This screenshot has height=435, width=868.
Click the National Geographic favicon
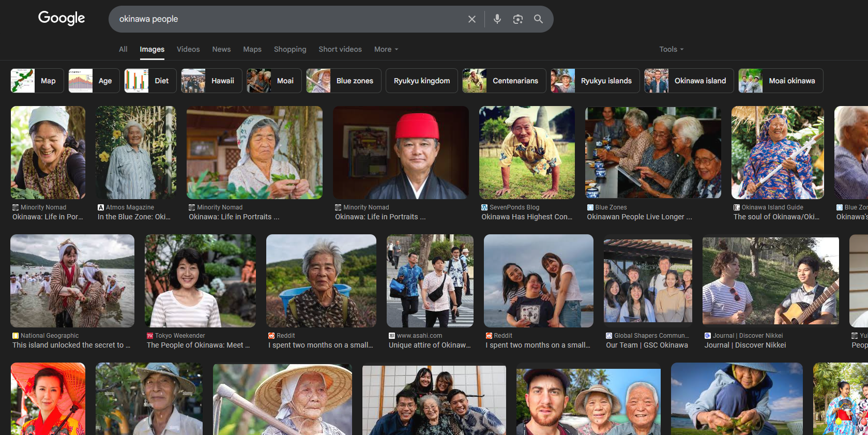coord(16,336)
